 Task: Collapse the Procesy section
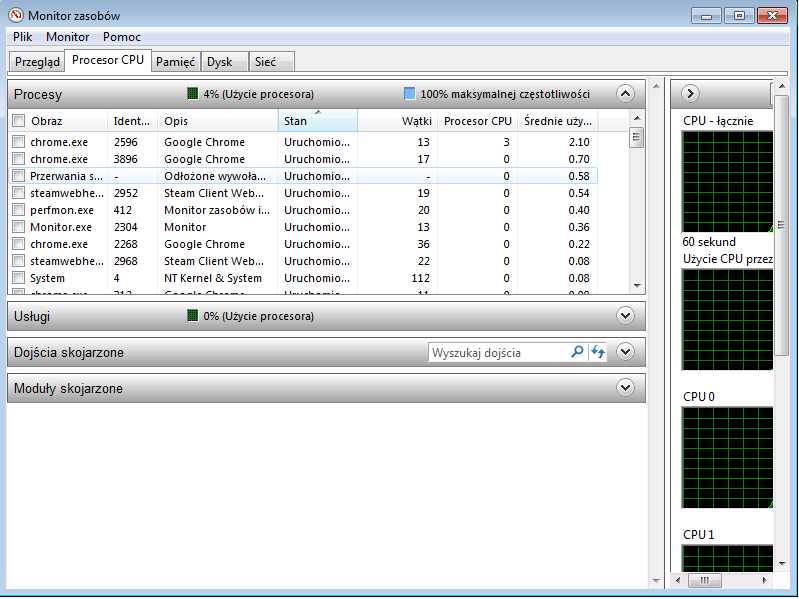pyautogui.click(x=625, y=94)
